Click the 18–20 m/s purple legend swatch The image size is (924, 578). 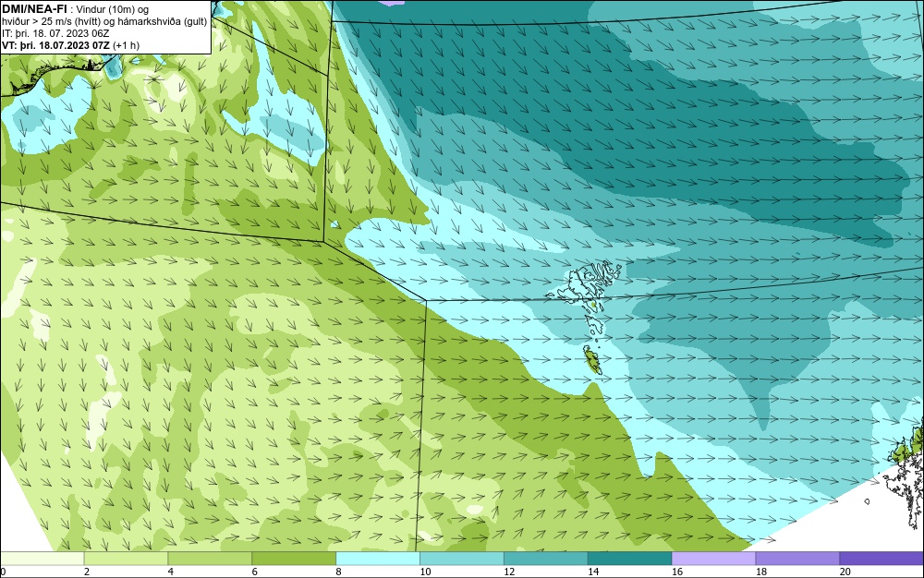point(797,558)
